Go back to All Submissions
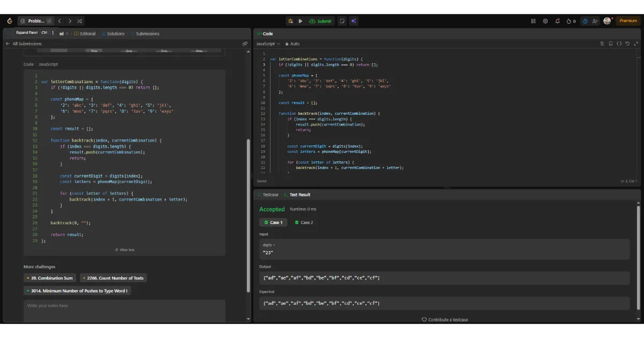 point(24,44)
